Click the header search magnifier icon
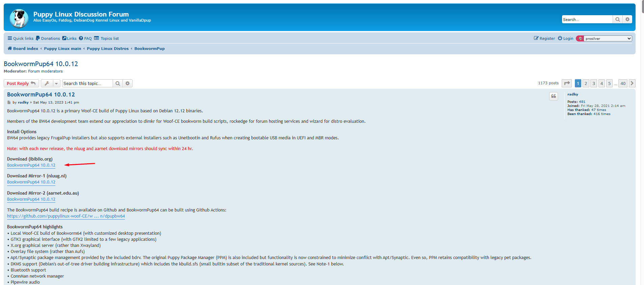Screen dimensions: 644x285 coord(617,20)
